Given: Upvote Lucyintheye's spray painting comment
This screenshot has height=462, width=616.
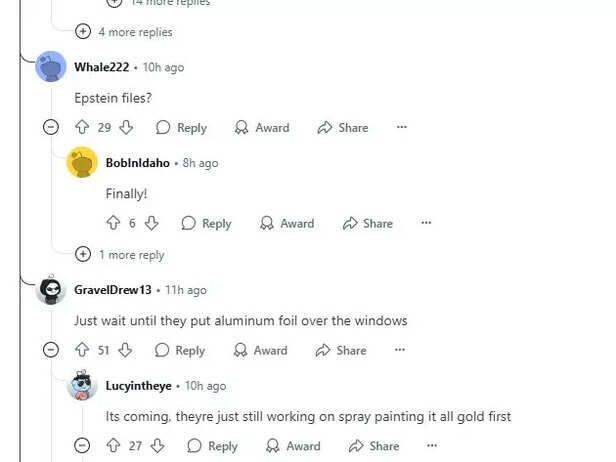Looking at the screenshot, I should tap(113, 446).
